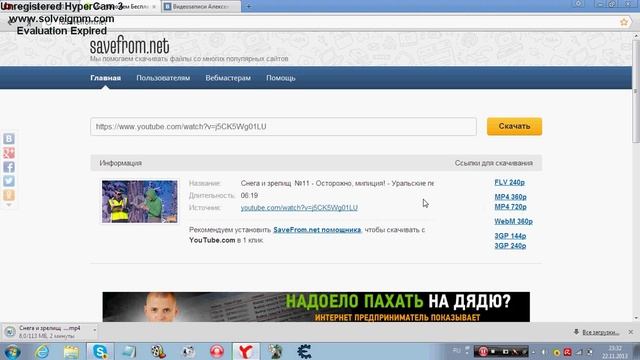Image resolution: width=640 pixels, height=360 pixels.
Task: Download the 3GP 240p version
Action: click(x=510, y=246)
